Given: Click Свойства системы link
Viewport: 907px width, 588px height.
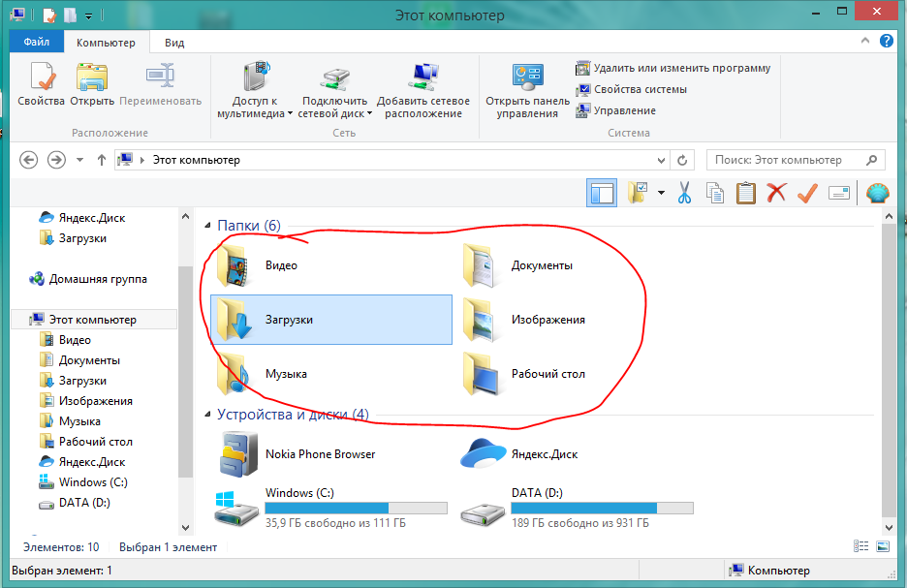Looking at the screenshot, I should (x=631, y=90).
